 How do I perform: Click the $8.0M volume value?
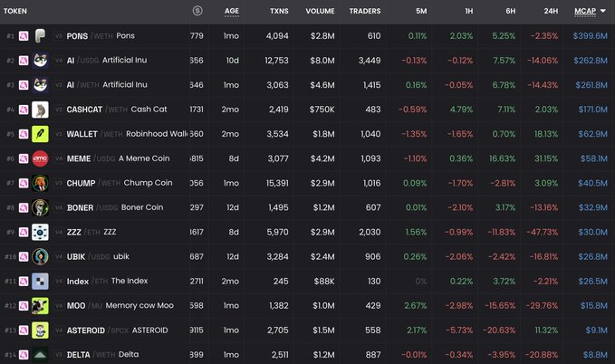click(x=322, y=61)
